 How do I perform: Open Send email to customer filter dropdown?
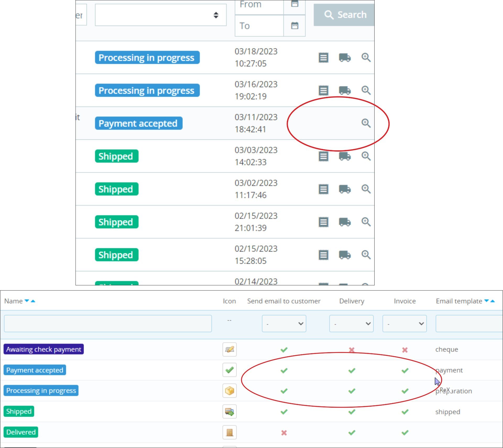(x=284, y=324)
